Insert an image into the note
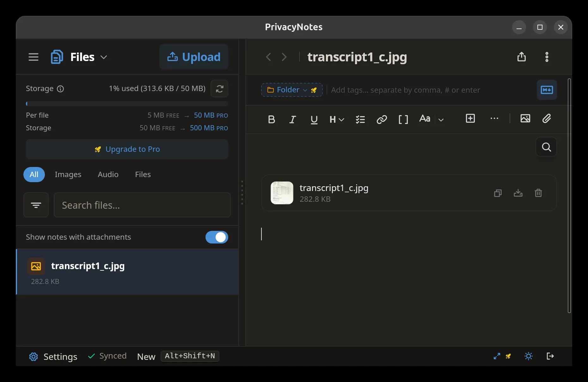The image size is (588, 382). coord(525,118)
